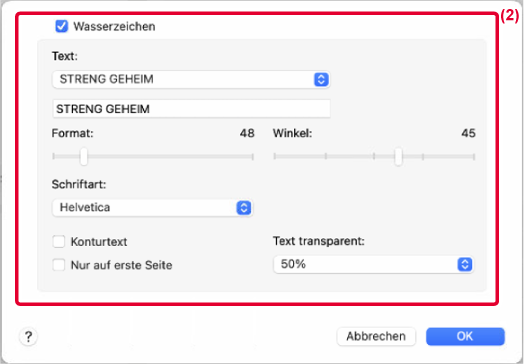Confirm with the OK button
The image size is (524, 364).
coord(465,336)
